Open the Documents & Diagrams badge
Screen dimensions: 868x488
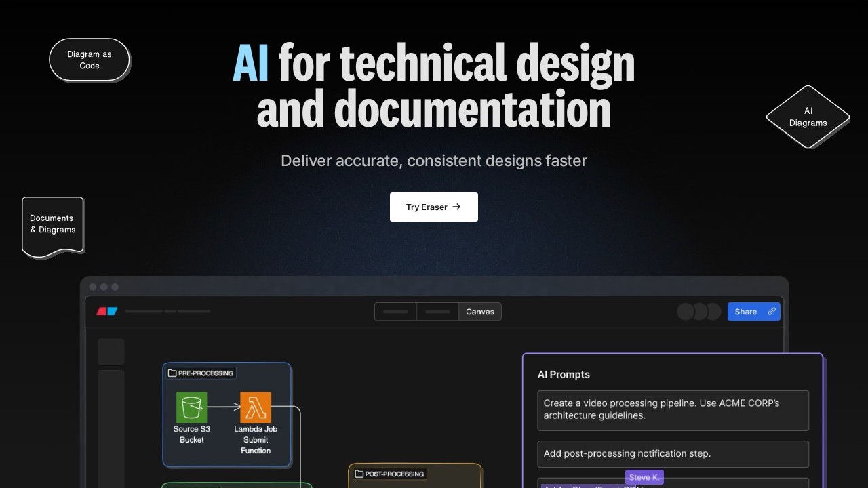(x=53, y=225)
